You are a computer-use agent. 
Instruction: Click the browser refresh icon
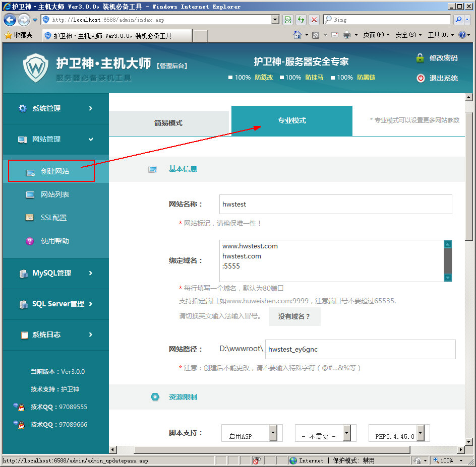(301, 20)
